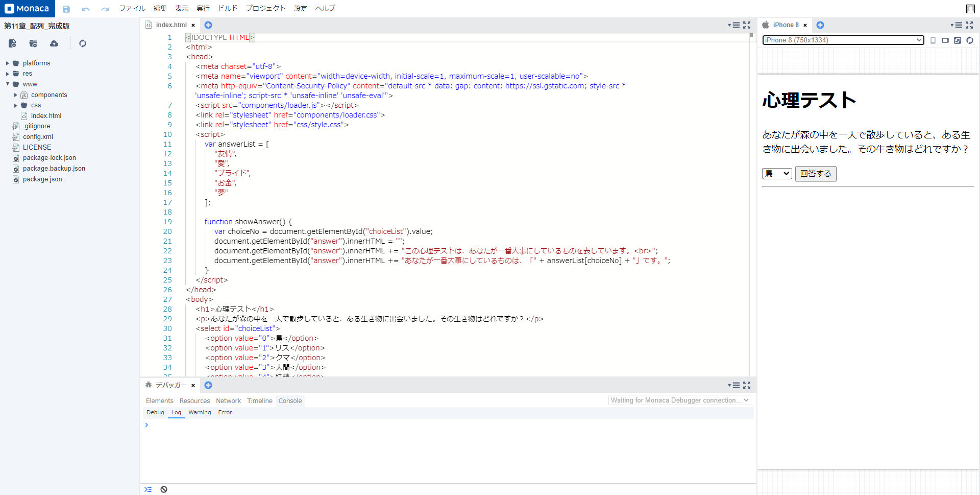Click the Monaca logo

(x=27, y=9)
